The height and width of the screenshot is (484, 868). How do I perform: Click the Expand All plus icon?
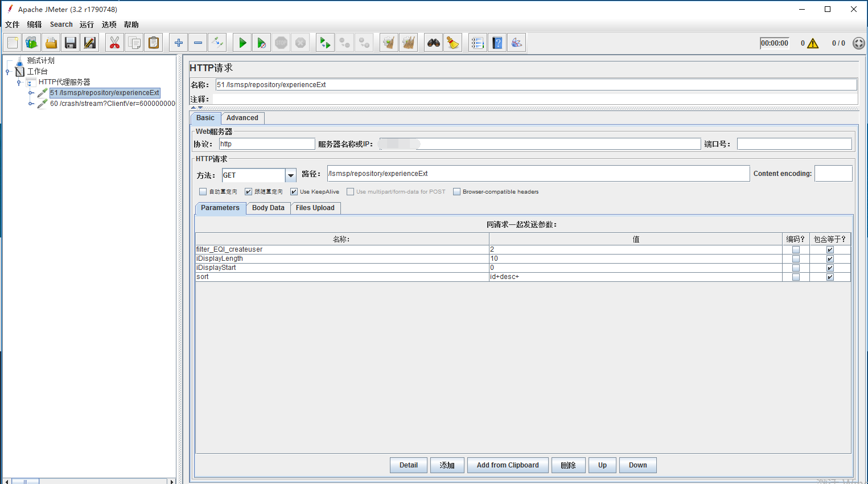179,43
